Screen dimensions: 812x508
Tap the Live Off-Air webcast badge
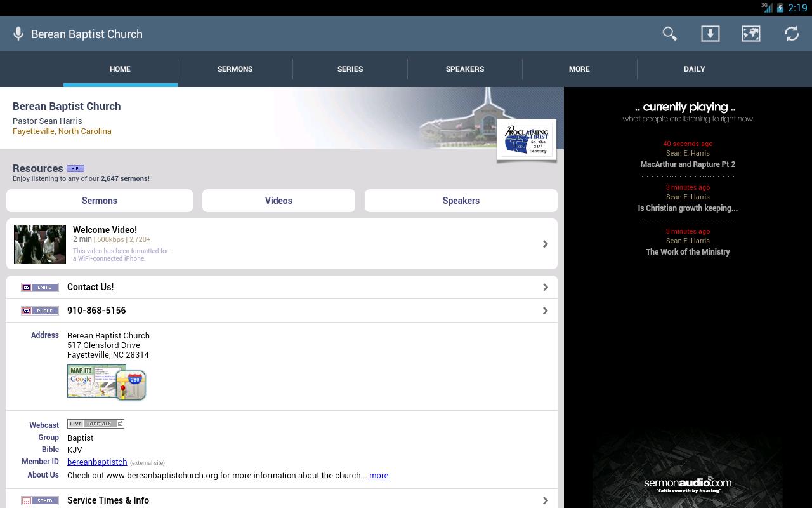pyautogui.click(x=96, y=424)
